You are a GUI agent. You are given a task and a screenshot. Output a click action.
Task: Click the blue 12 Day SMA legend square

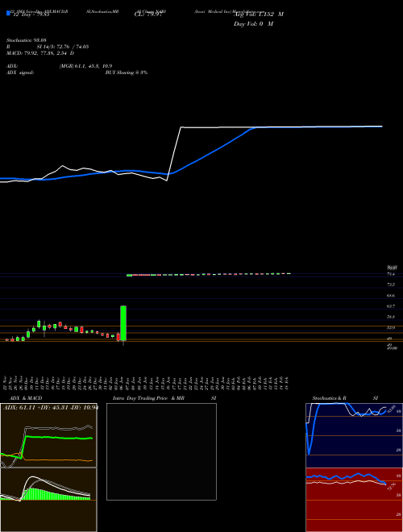coord(8,13)
